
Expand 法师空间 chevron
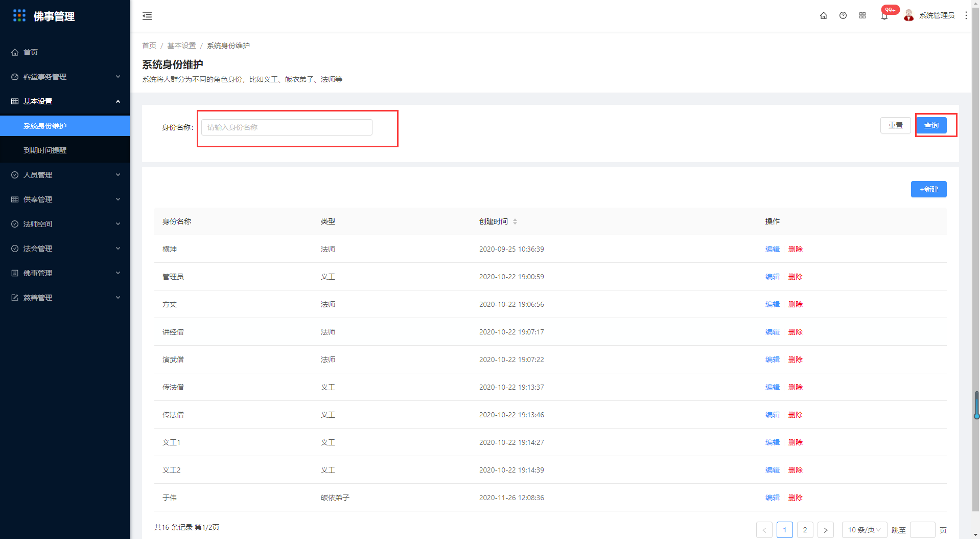point(118,224)
